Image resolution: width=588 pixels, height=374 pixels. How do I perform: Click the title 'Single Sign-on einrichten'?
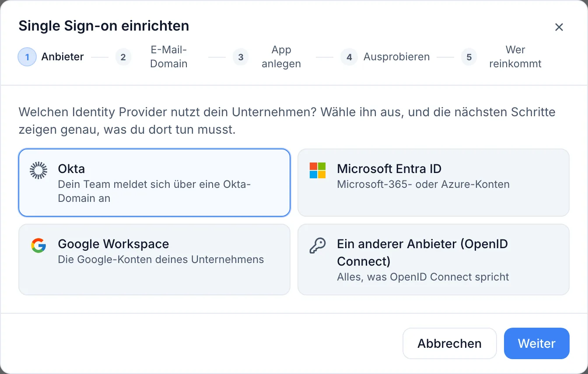coord(104,26)
